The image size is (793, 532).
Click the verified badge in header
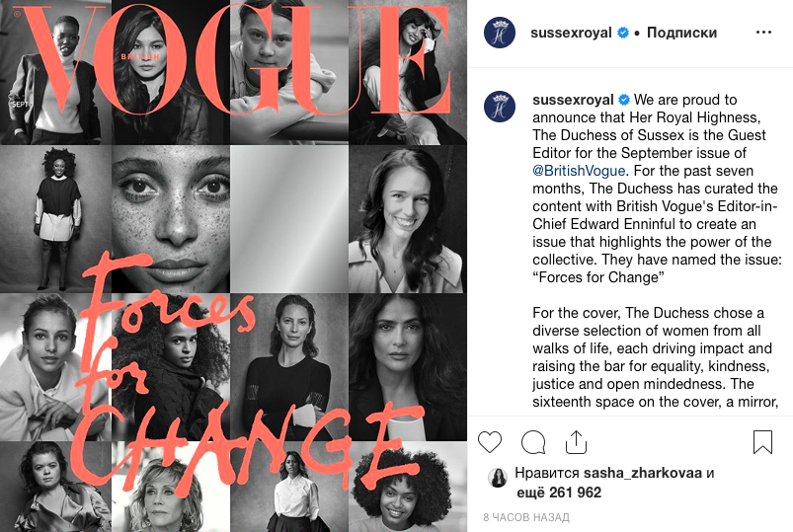pyautogui.click(x=623, y=33)
